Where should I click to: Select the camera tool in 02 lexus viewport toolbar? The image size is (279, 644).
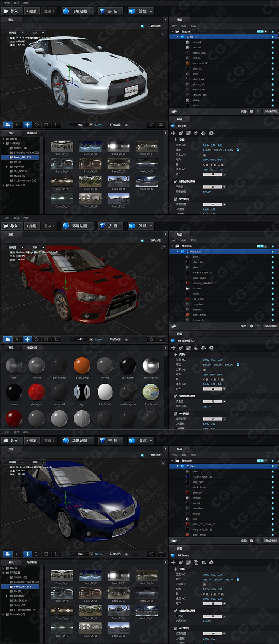click(x=7, y=554)
